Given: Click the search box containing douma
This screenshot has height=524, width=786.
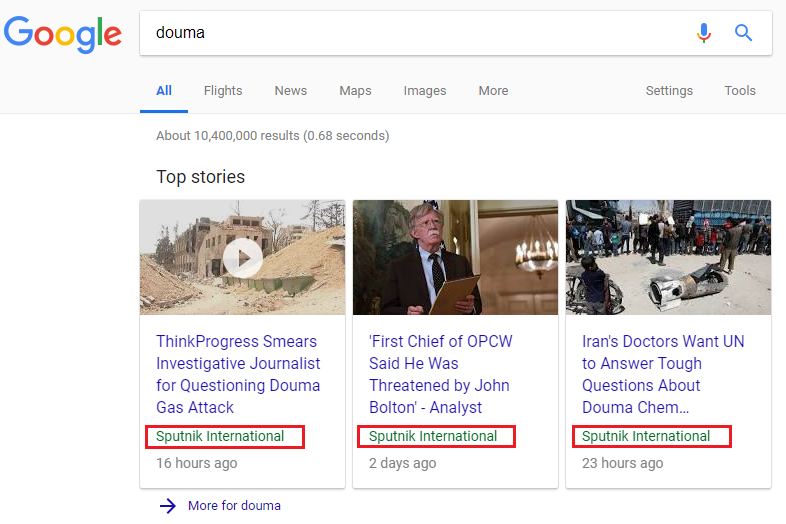Looking at the screenshot, I should [416, 33].
